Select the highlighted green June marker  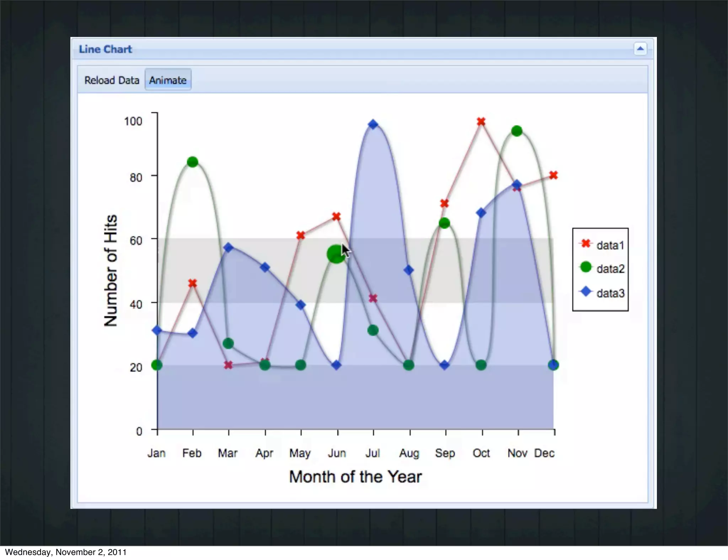[x=335, y=254]
